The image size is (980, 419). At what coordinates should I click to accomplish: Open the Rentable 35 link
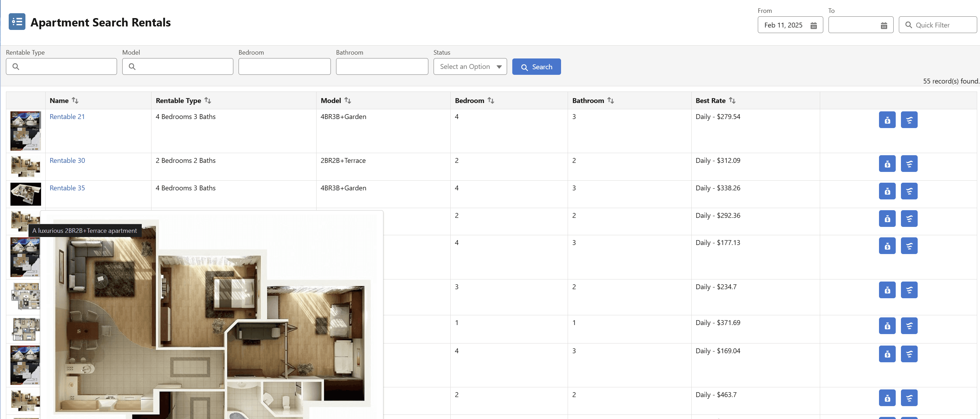click(67, 188)
